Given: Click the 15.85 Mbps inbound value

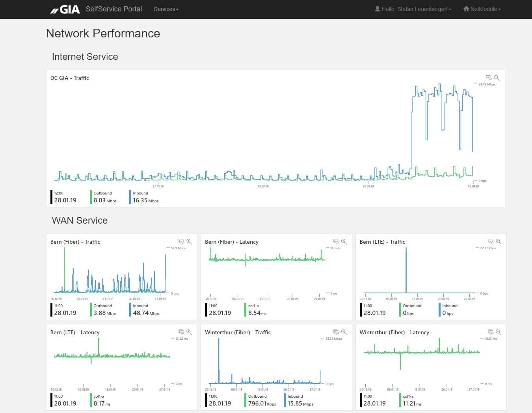Looking at the screenshot, I should click(x=300, y=404).
